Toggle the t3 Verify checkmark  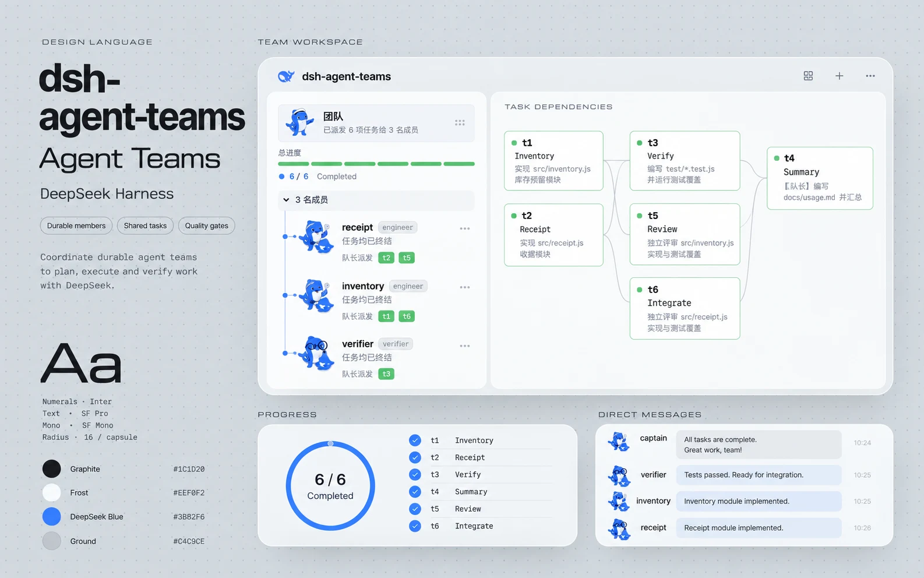coord(415,474)
